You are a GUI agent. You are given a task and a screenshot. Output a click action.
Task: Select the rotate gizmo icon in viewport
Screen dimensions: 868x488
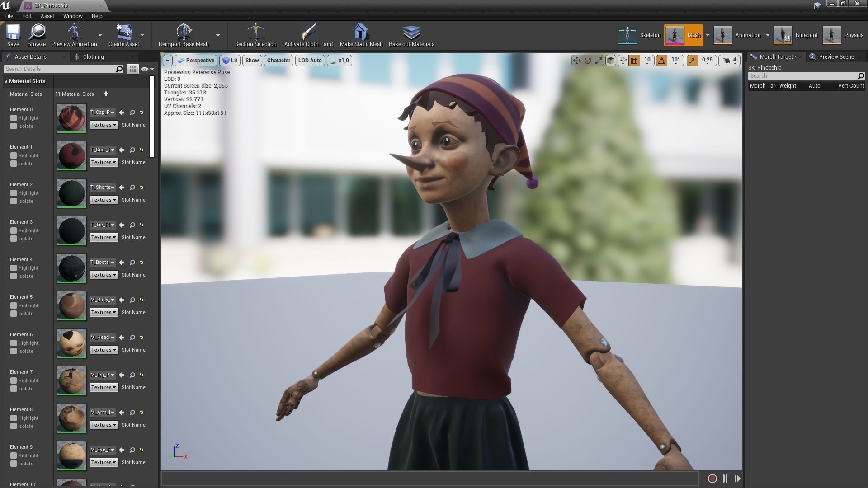click(x=587, y=61)
